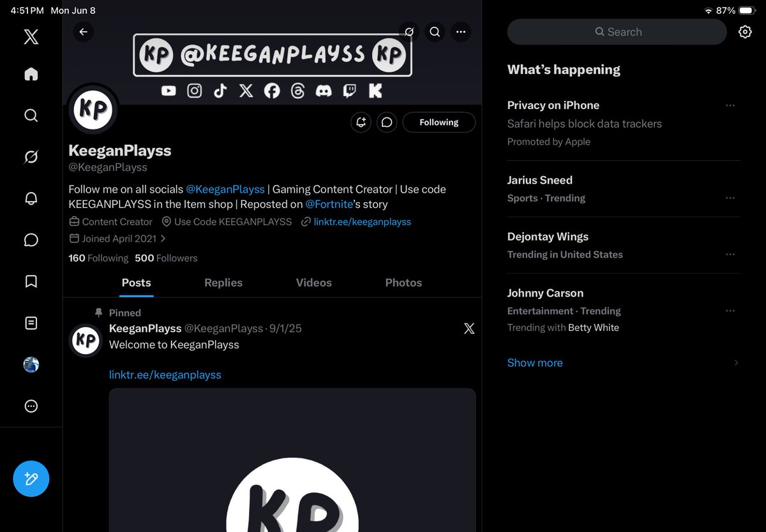Search this profile with the header magnifier
This screenshot has width=766, height=532.
(435, 32)
